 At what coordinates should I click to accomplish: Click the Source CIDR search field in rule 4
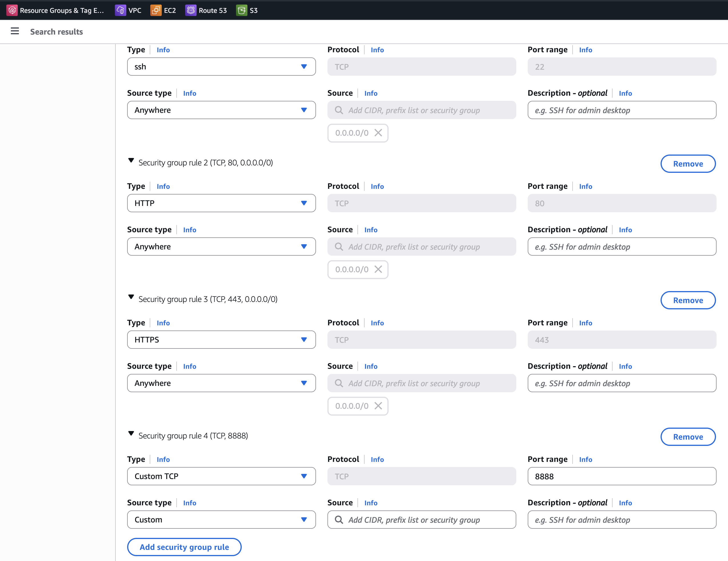[422, 520]
